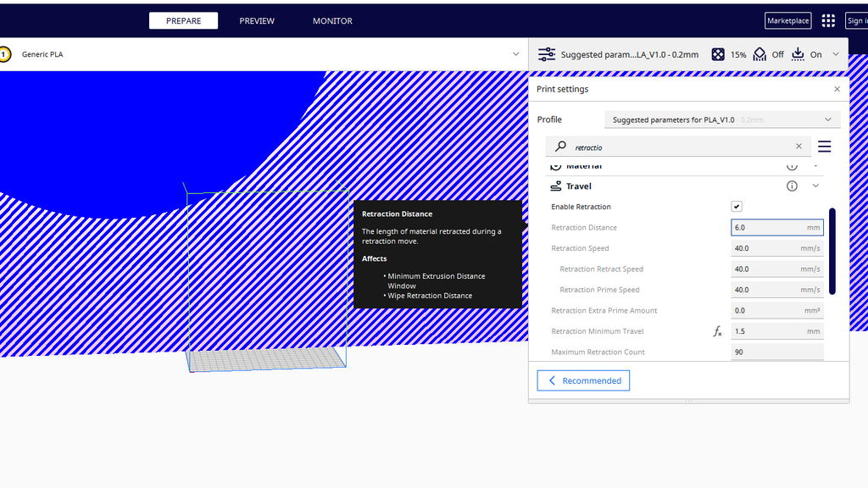Click the Sign in button
Screen dimensions: 868x488
tap(857, 20)
